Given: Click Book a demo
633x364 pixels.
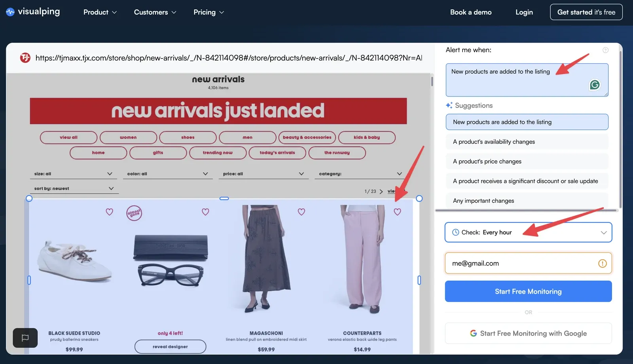Looking at the screenshot, I should click(x=471, y=12).
